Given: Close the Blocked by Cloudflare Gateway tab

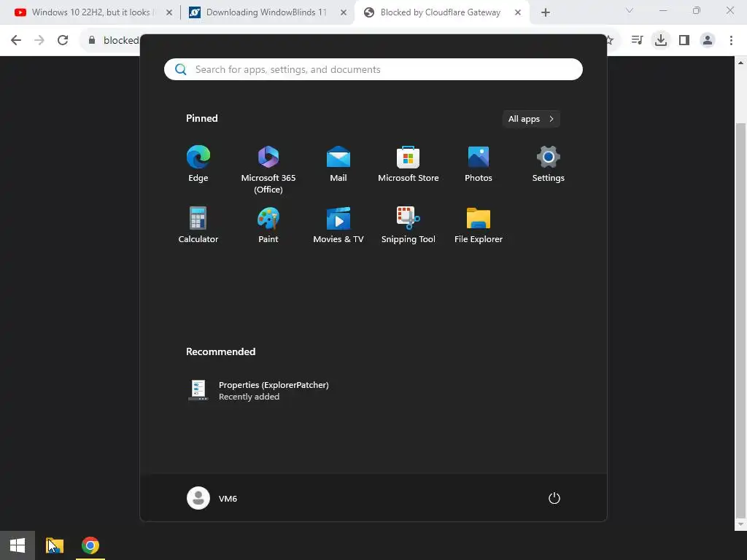Looking at the screenshot, I should click(518, 13).
